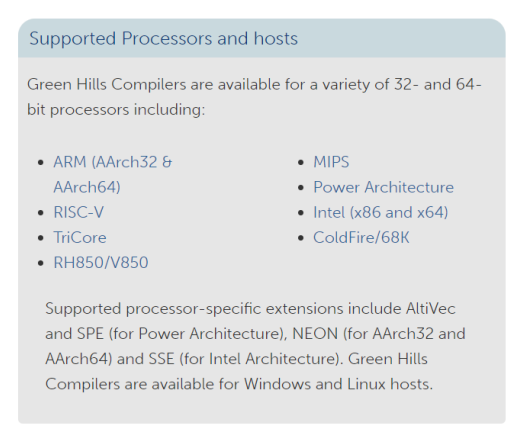Click the bullet beside ColdFire/68K
The image size is (515, 435).
[x=301, y=238]
